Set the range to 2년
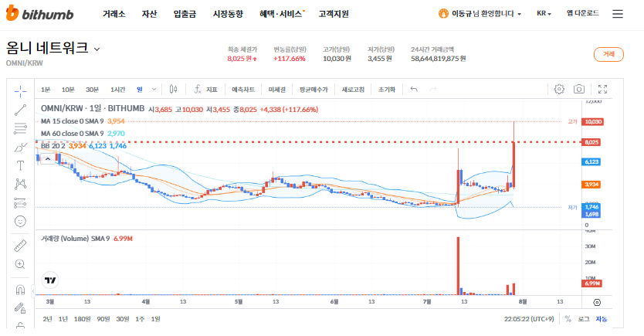The image size is (644, 336). pyautogui.click(x=47, y=319)
